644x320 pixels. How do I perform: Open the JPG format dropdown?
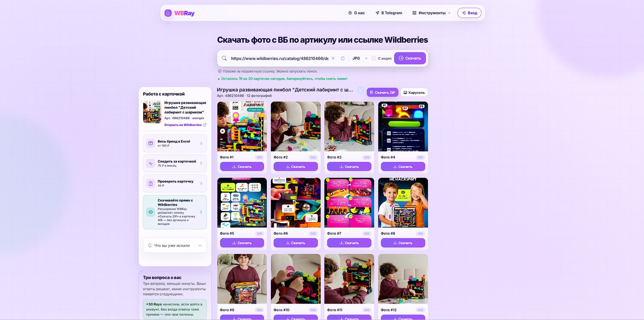point(360,58)
